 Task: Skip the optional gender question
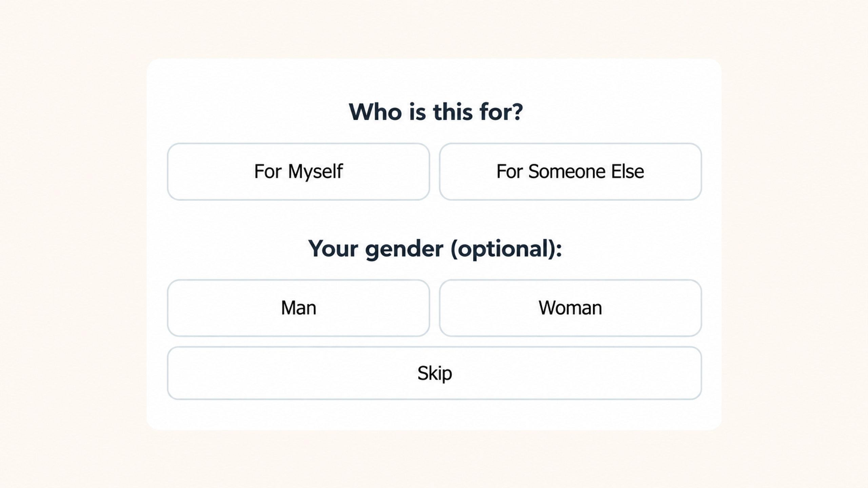pos(434,373)
